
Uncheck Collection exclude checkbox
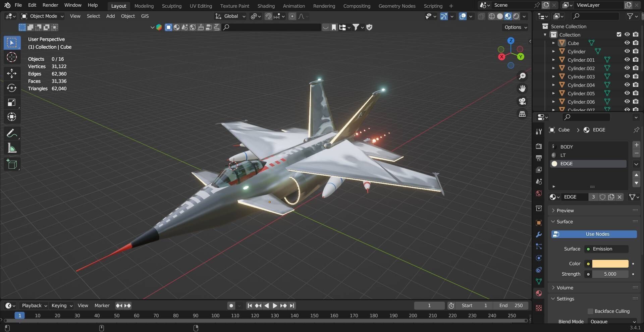coord(619,35)
